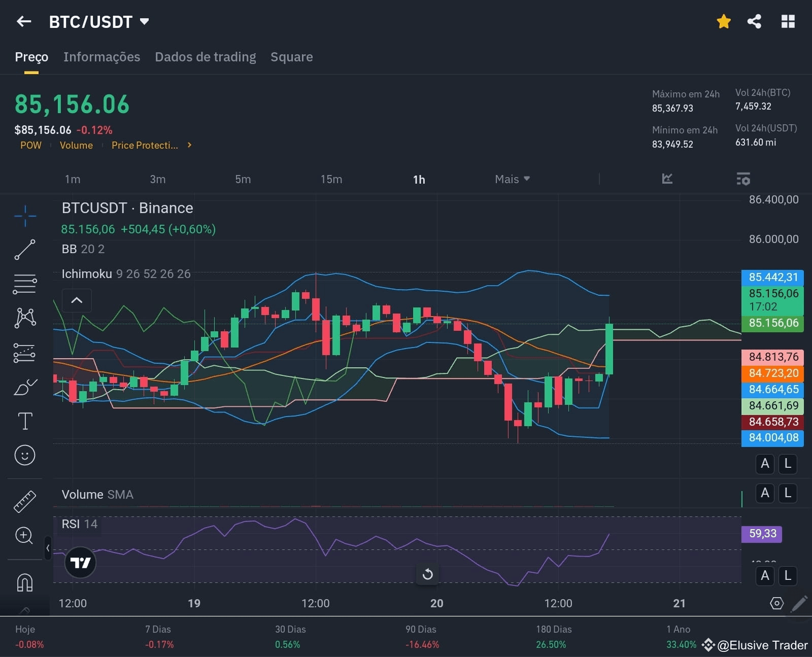Select the text annotation tool
This screenshot has width=812, height=657.
25,421
